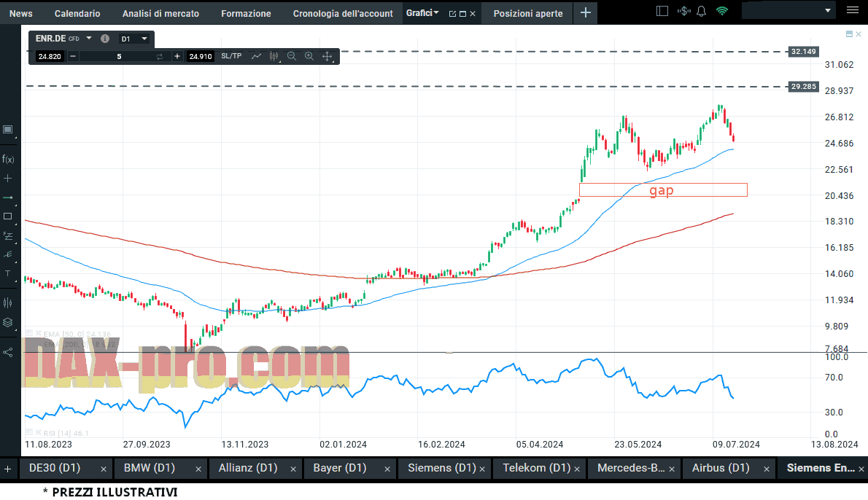The image size is (868, 500).
Task: Toggle the sidebar panel layout icon
Action: [662, 11]
